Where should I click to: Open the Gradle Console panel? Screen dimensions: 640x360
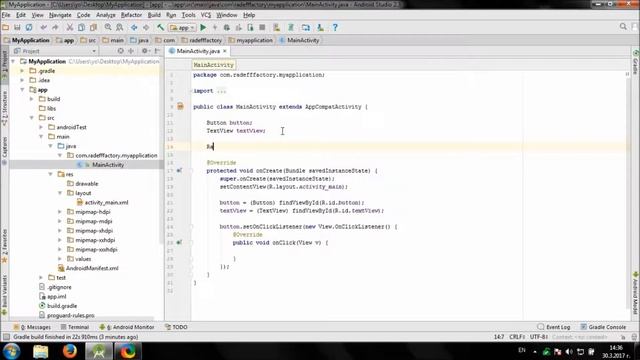pyautogui.click(x=603, y=327)
